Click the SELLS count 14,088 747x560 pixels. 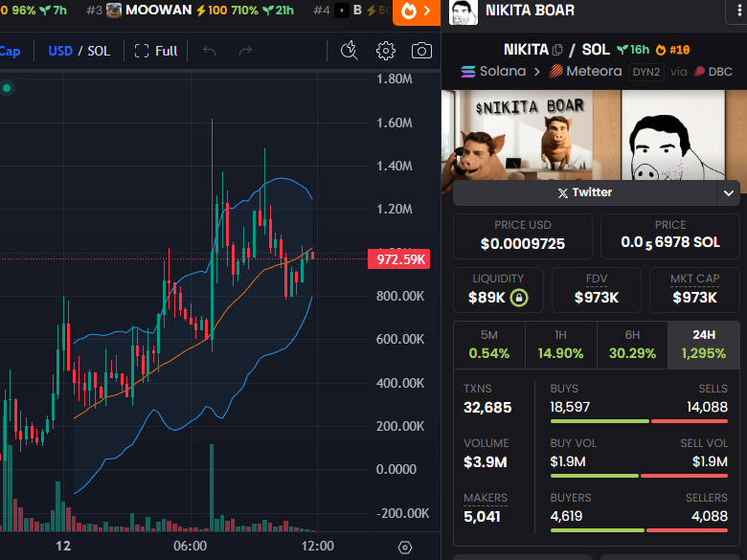(x=707, y=407)
